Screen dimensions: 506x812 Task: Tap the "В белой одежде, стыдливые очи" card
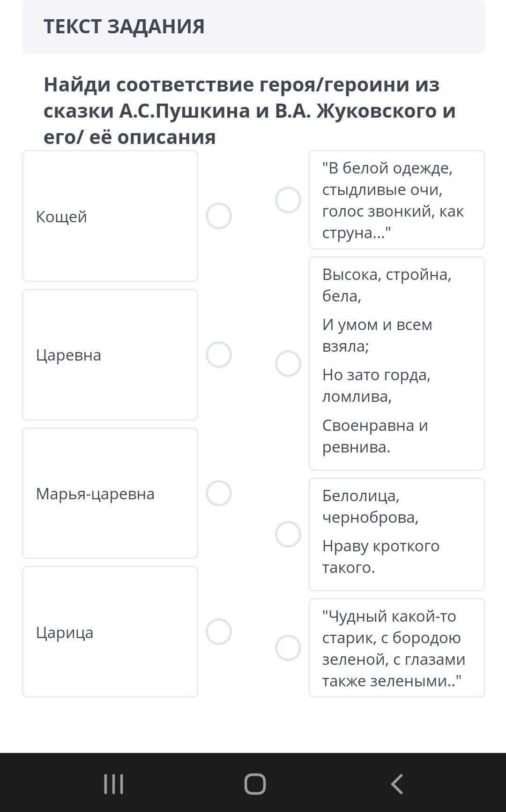[396, 200]
